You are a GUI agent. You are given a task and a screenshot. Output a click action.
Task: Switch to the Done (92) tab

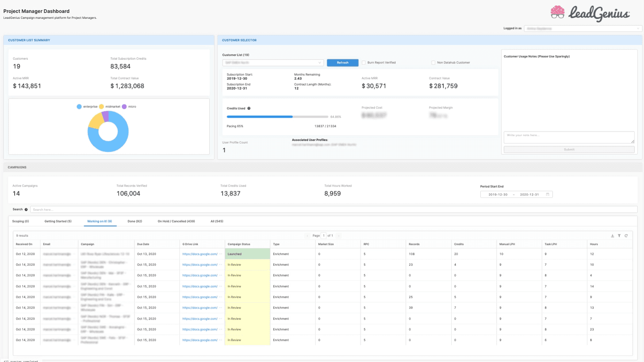pos(135,221)
